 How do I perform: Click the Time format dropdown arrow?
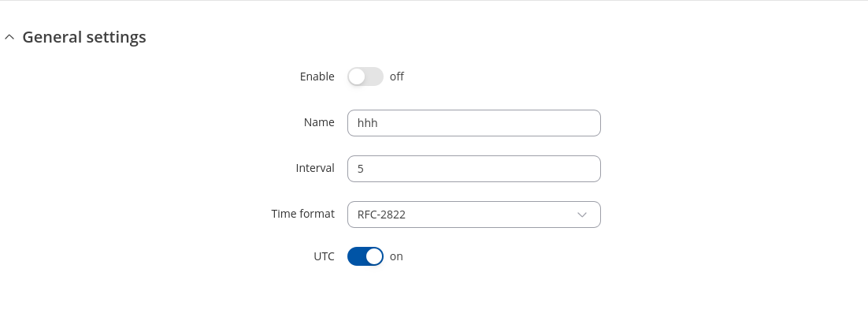pyautogui.click(x=582, y=215)
